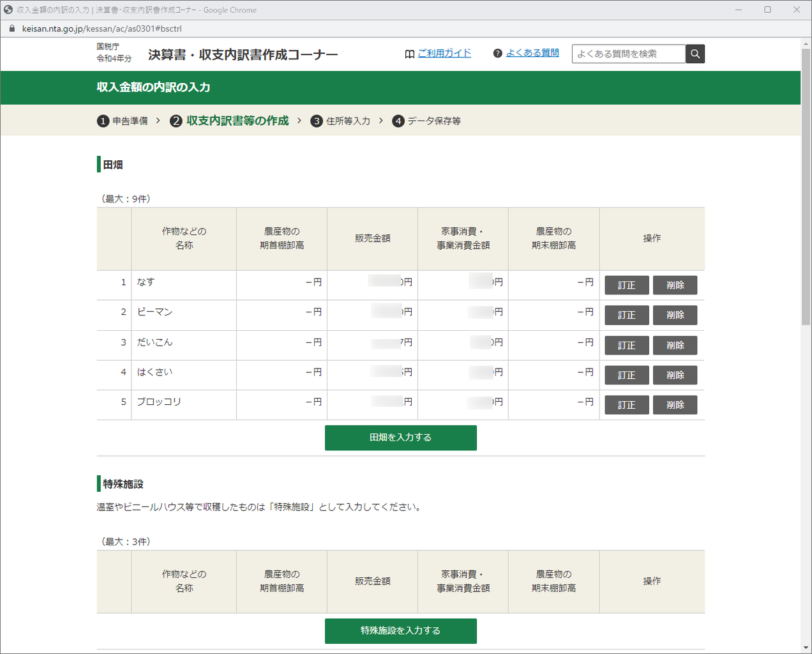Click the 田畑を入力する button
This screenshot has width=812, height=654.
pos(401,437)
